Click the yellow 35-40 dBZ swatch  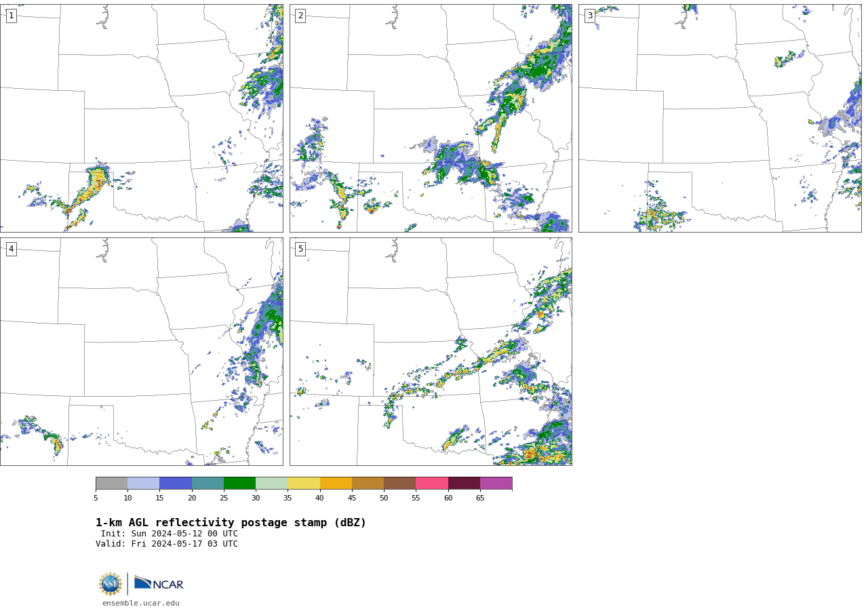click(x=304, y=484)
